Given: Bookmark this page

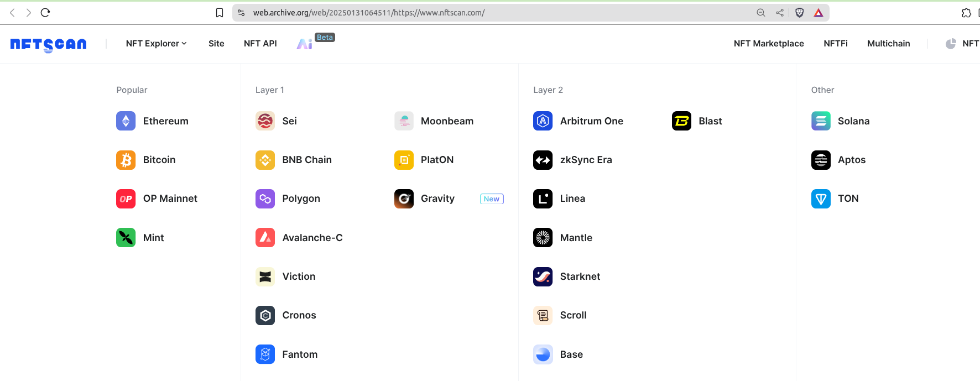Looking at the screenshot, I should pos(220,13).
